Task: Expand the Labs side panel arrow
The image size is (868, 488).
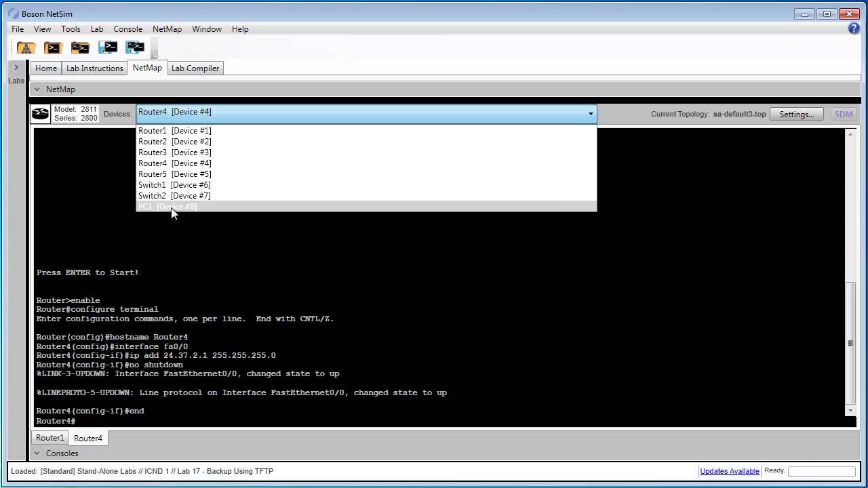Action: [x=16, y=67]
